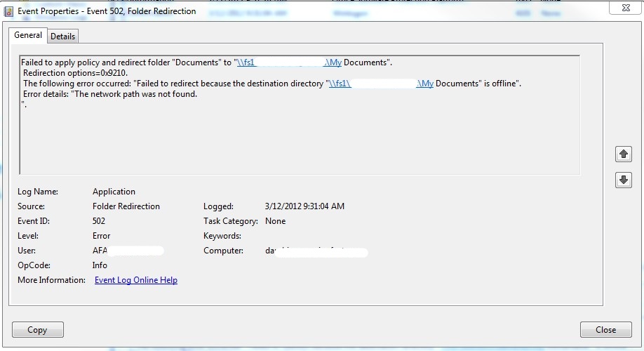Open Event Log Online Help link
Viewport: 644px width, 351px height.
(136, 280)
